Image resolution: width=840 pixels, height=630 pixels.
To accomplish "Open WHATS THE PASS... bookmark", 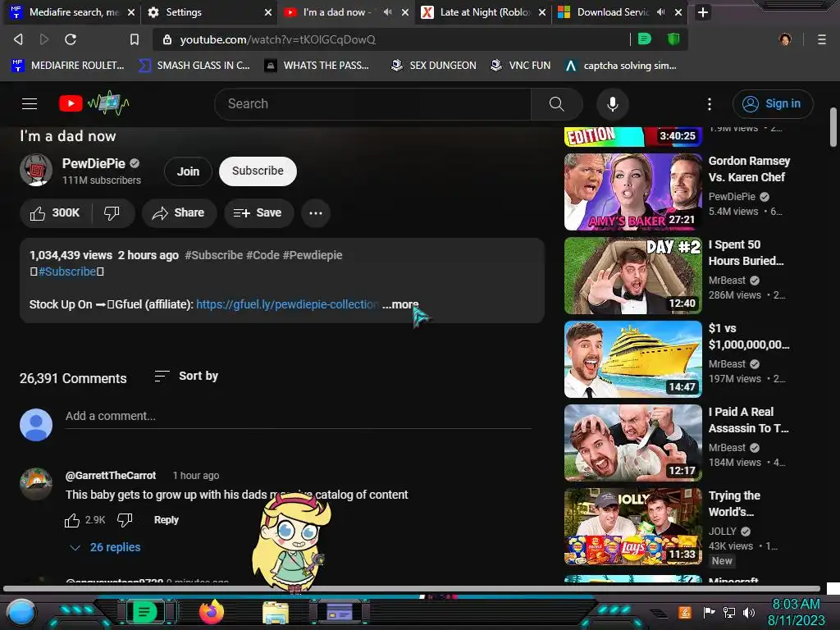I will pos(317,66).
